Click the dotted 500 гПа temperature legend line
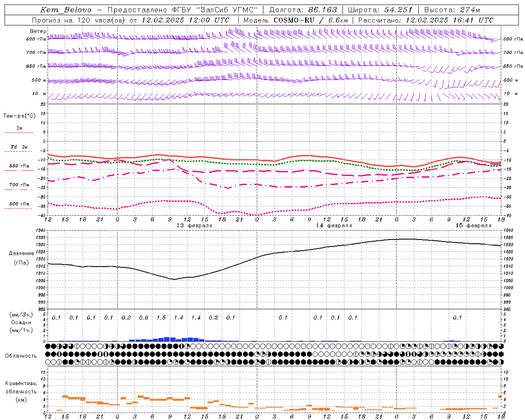The width and height of the screenshot is (525, 420). (x=18, y=208)
